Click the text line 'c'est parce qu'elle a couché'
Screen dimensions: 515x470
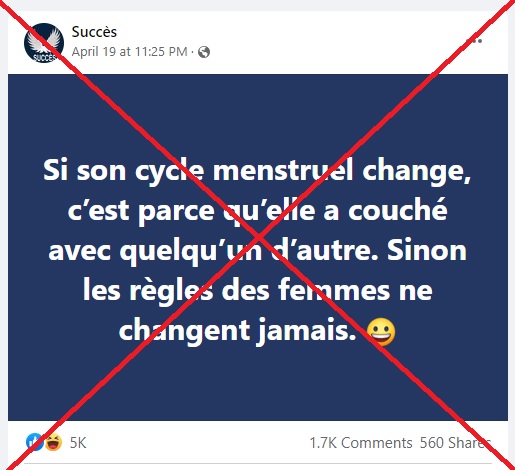(x=257, y=211)
